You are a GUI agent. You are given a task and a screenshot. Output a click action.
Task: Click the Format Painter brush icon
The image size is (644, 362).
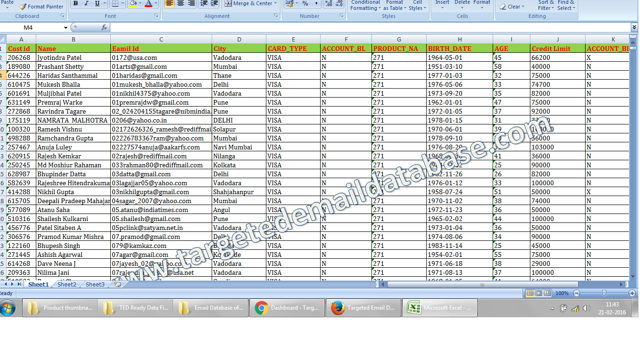coord(23,7)
